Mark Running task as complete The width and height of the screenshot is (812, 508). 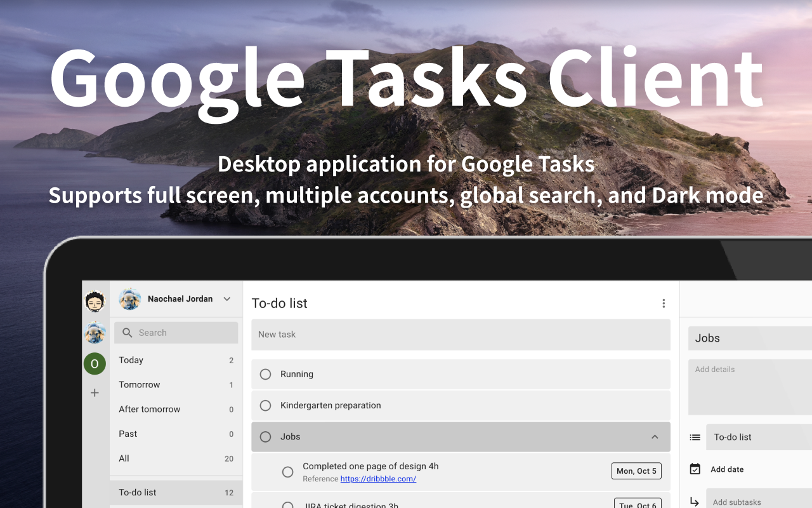266,375
